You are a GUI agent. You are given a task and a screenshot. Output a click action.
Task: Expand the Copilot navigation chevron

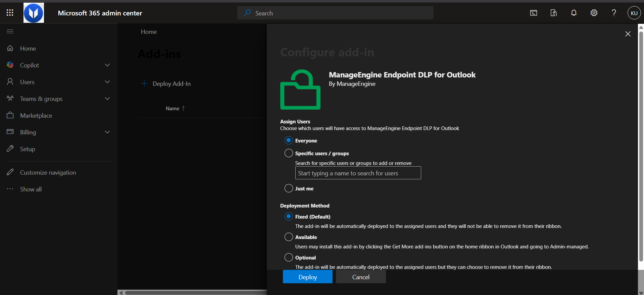[107, 65]
